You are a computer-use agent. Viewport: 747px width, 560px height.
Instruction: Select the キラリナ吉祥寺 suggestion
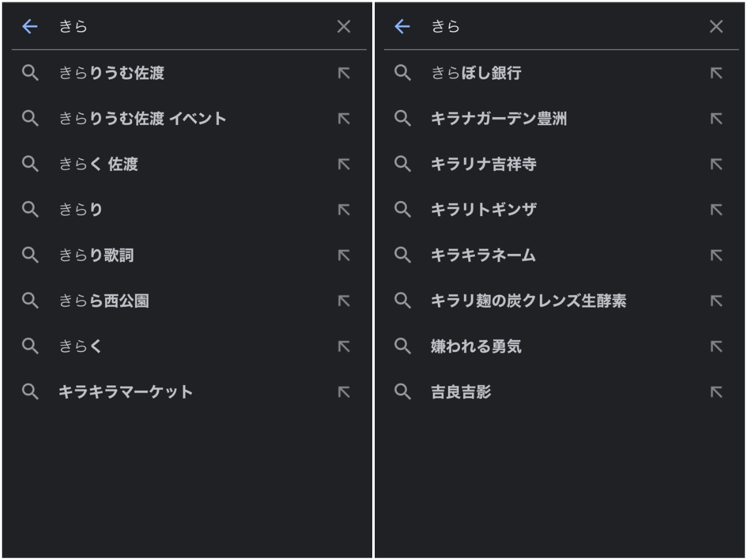point(484,164)
